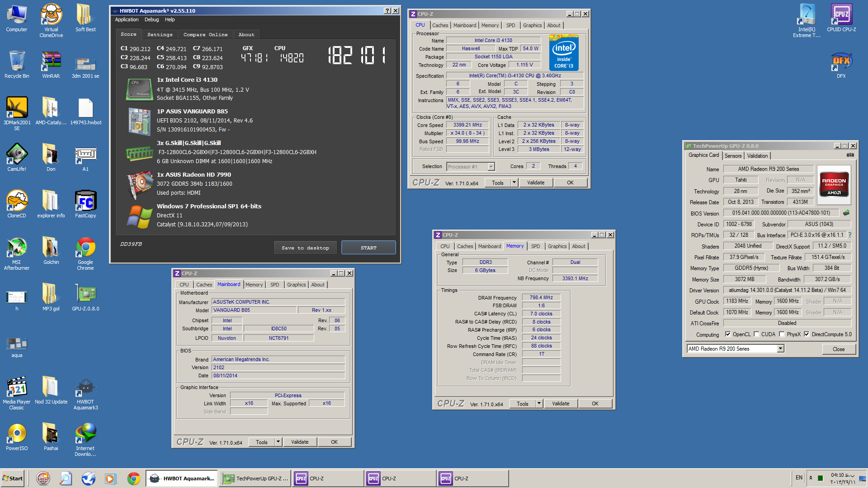Open Processor #1 selection dropdown

[x=491, y=167]
